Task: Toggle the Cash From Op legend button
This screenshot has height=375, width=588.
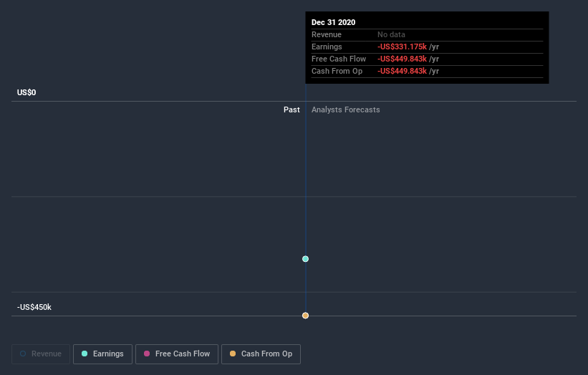Action: coord(261,354)
